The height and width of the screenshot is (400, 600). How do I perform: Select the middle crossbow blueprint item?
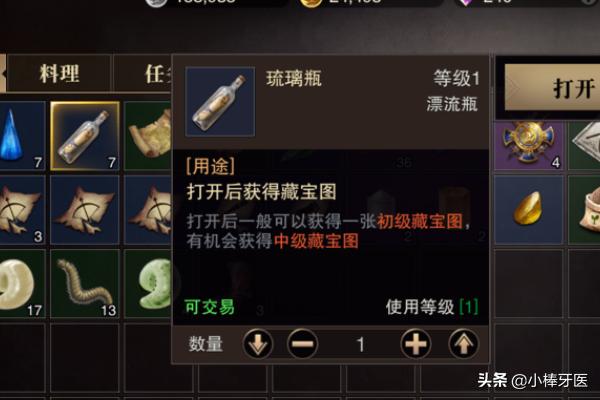click(85, 210)
